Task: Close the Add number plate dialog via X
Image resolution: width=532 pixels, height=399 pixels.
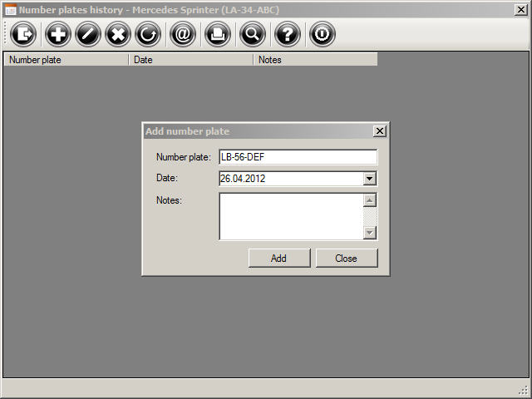Action: pyautogui.click(x=380, y=131)
